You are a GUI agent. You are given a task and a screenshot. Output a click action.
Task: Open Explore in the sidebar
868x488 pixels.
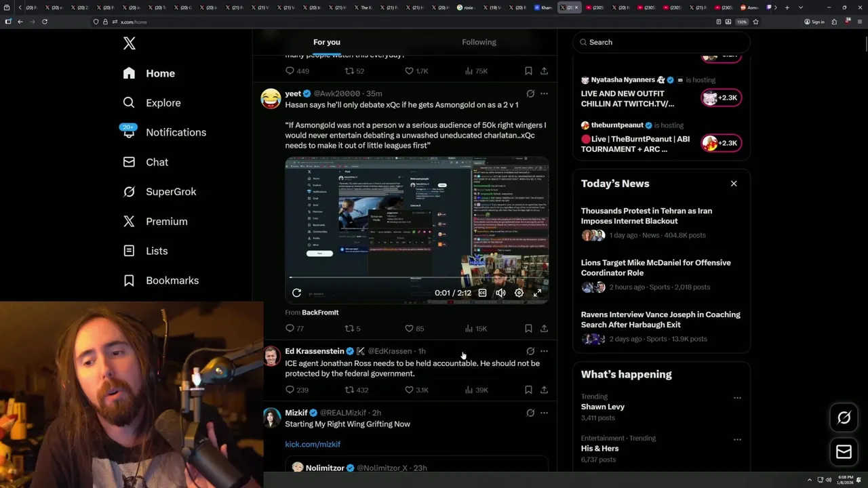click(152, 103)
